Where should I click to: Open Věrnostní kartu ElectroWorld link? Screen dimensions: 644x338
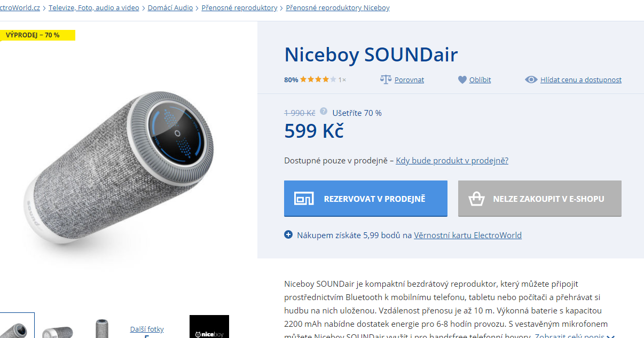468,235
